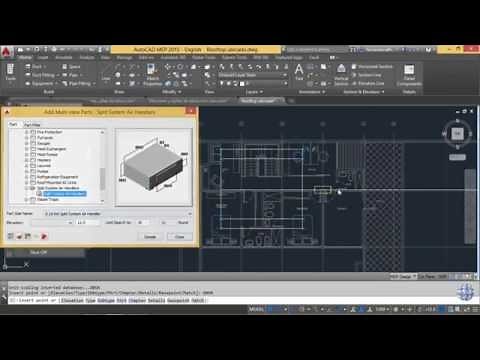Expand the Modify panel dropdown
Viewport: 480px width, 360px height.
pos(172,92)
